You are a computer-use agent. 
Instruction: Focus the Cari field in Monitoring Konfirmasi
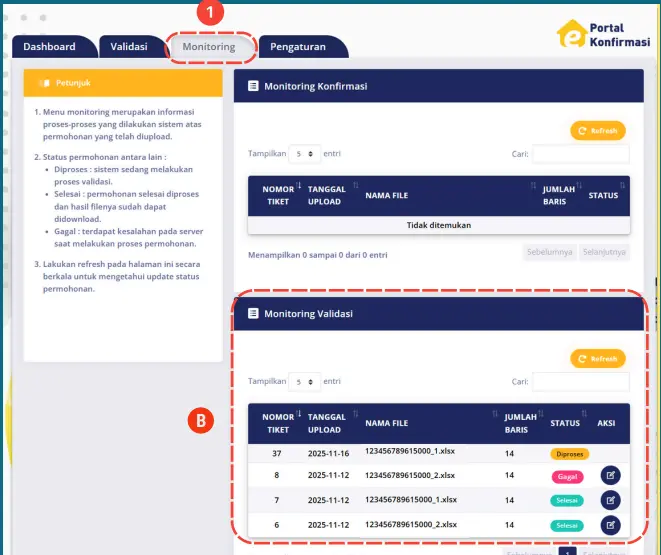point(580,154)
